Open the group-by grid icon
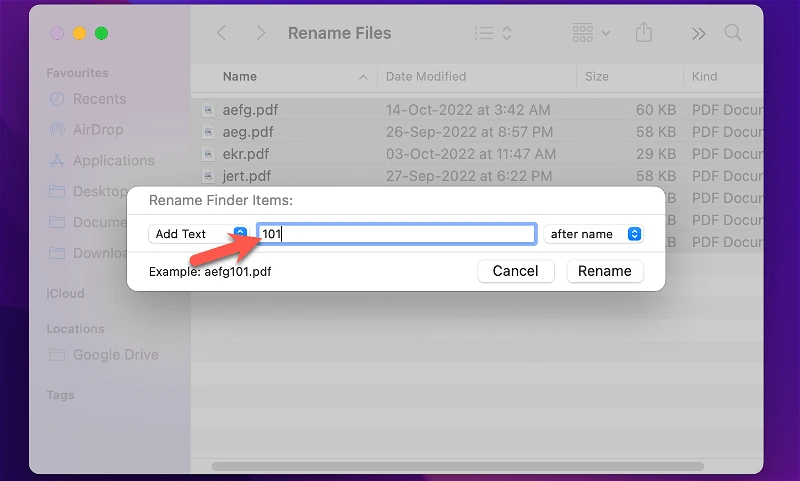 pos(591,33)
